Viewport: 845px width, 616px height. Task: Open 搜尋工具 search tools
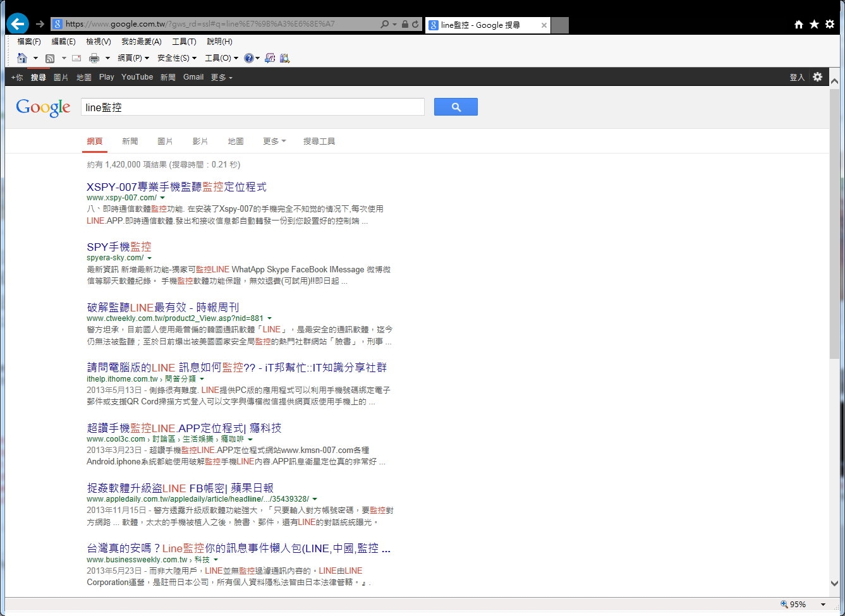tap(319, 142)
